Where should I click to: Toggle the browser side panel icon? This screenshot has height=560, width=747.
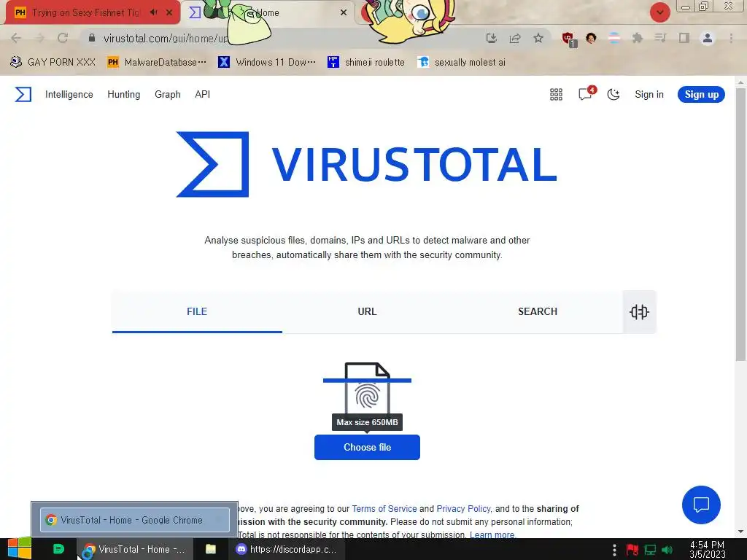(684, 38)
